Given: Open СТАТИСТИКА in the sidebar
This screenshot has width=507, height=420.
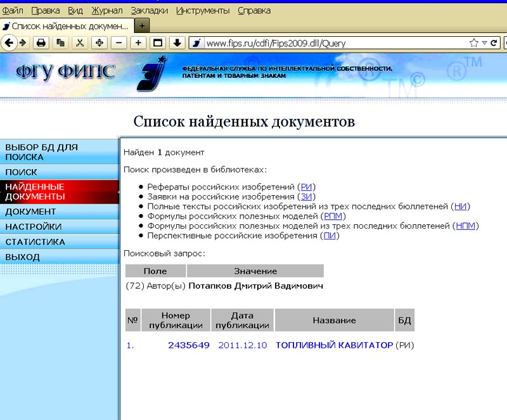Looking at the screenshot, I should 60,242.
